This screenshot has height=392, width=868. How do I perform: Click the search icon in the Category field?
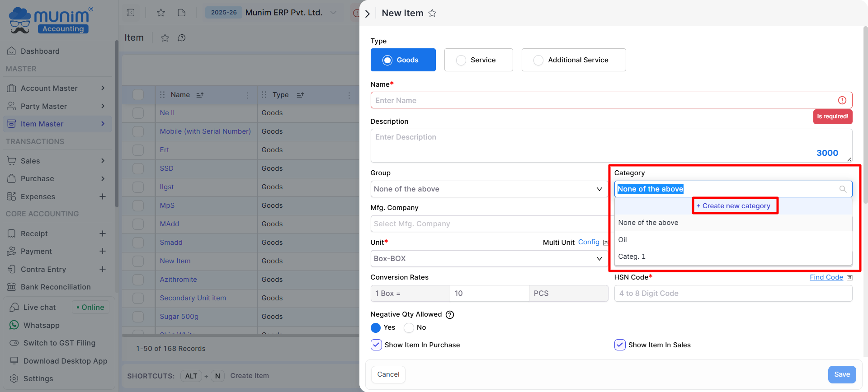[843, 189]
